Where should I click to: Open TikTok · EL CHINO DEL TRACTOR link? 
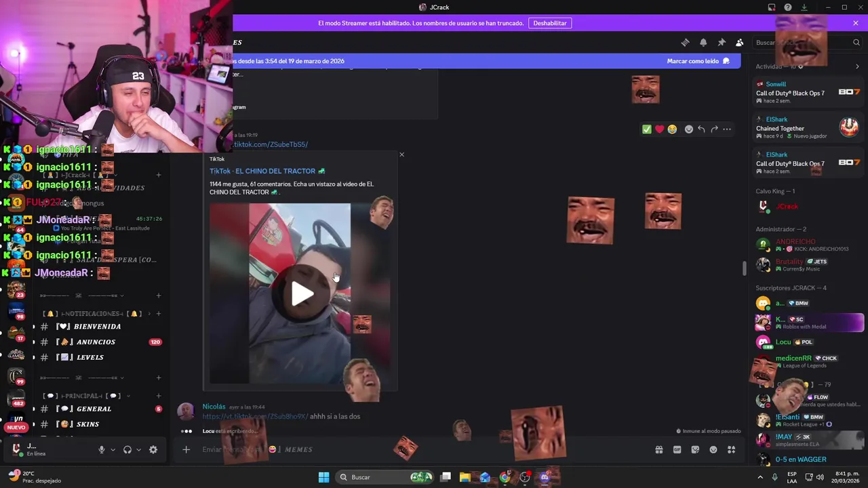267,171
